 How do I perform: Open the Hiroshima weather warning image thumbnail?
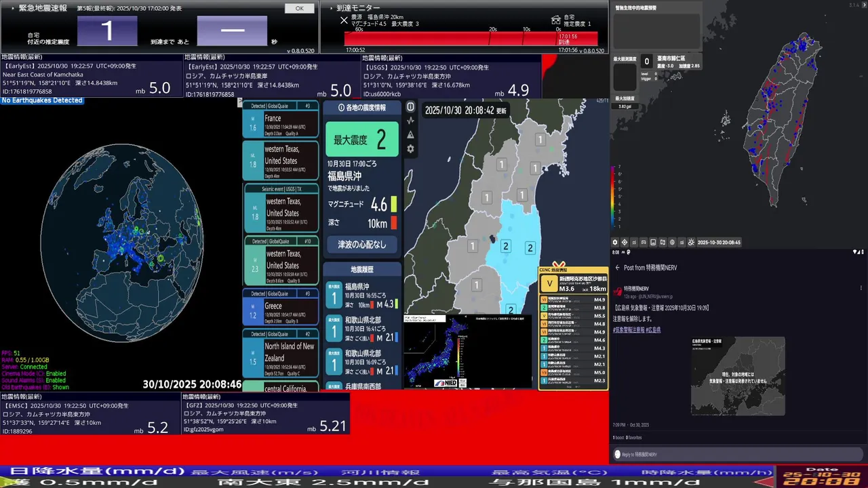pyautogui.click(x=738, y=376)
